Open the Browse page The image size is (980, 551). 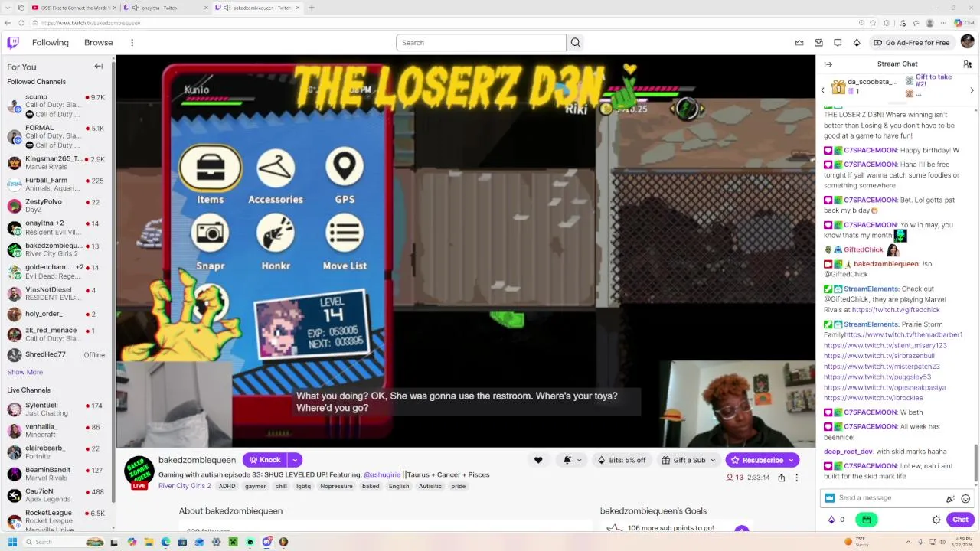pos(99,43)
